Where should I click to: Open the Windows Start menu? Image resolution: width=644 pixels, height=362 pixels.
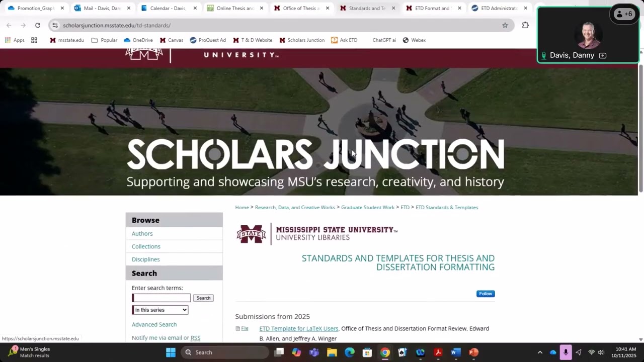171,352
